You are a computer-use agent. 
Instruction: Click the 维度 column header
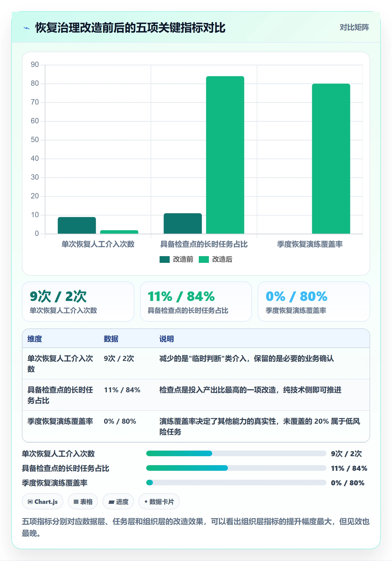coord(35,339)
